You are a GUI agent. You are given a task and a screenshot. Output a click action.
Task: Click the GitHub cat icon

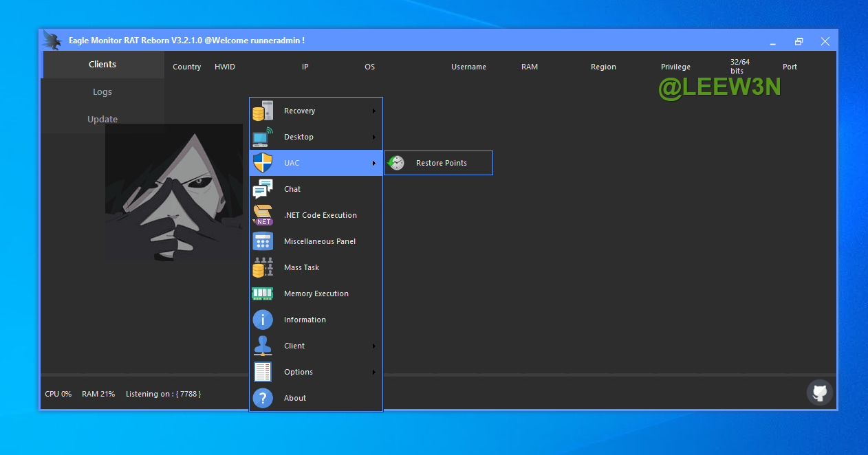tap(819, 393)
